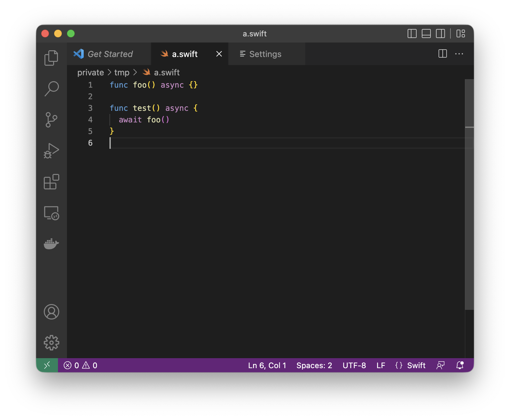Viewport: 510px width, 420px height.
Task: Open the Extensions view icon
Action: [51, 182]
